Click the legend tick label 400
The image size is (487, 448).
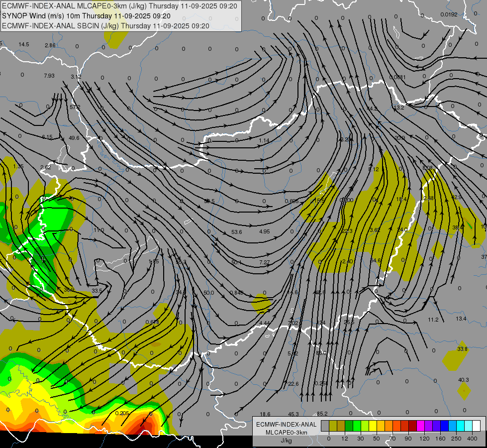[x=472, y=439]
